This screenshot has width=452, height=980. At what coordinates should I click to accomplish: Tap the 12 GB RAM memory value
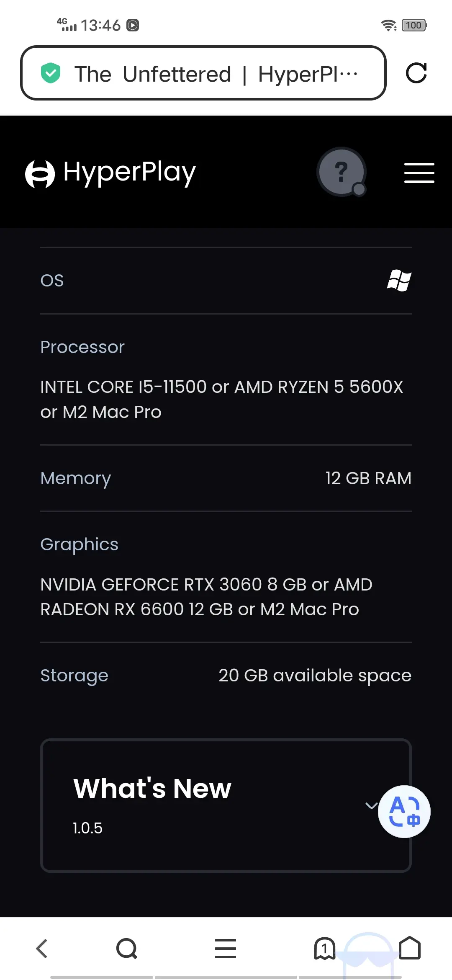point(368,478)
